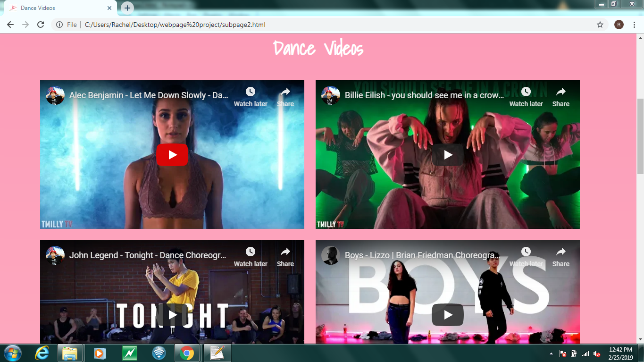The height and width of the screenshot is (362, 644).
Task: Open 'Boys - Lizzo | Brian Friedman' title link
Action: (422, 255)
